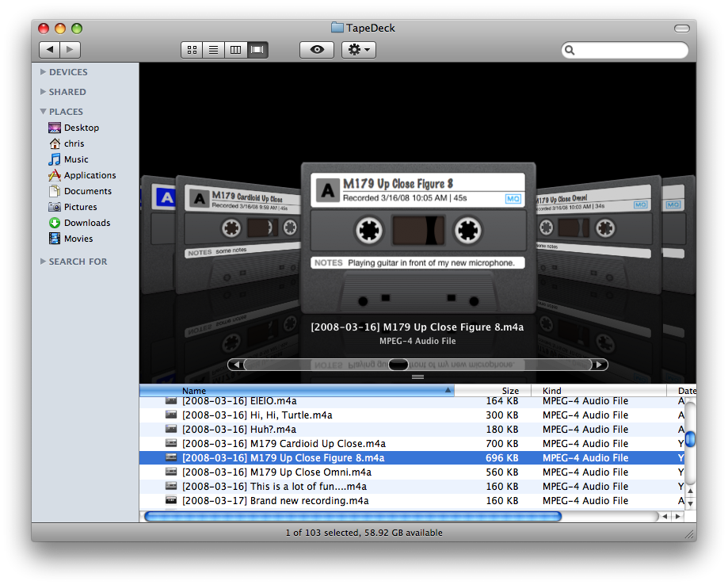Click the status bar selection count text
Viewport: 728px width, 585px height.
tap(364, 533)
